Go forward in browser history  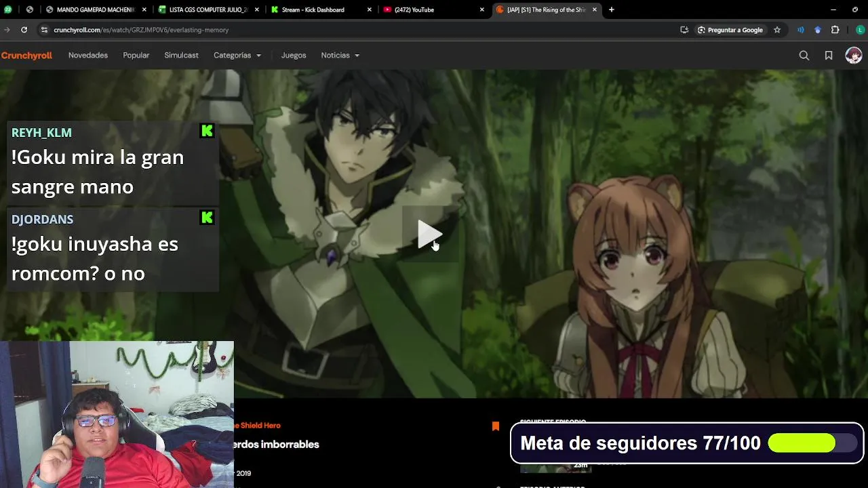point(7,30)
